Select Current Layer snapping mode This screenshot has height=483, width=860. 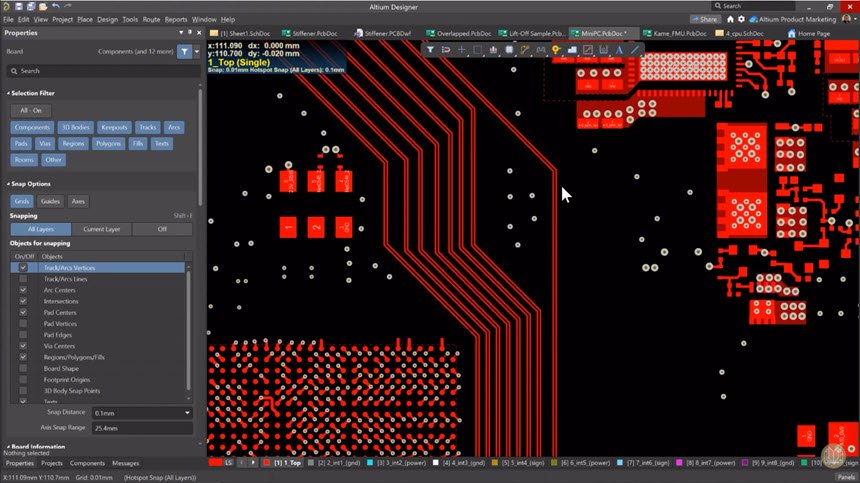click(101, 229)
